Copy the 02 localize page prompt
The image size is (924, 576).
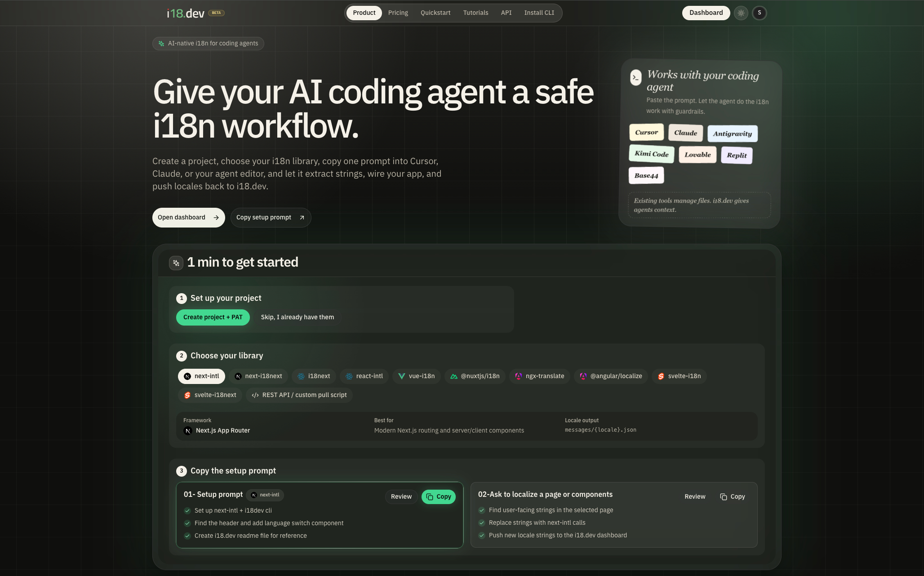733,497
